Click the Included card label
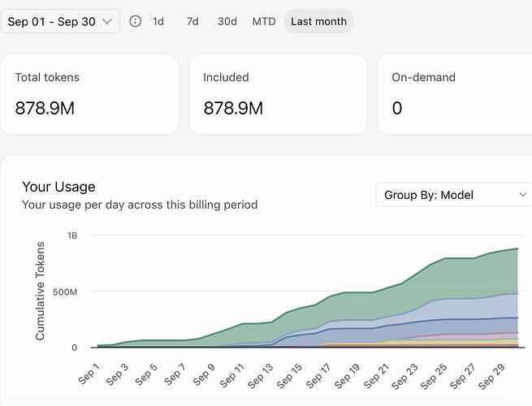 (x=226, y=77)
